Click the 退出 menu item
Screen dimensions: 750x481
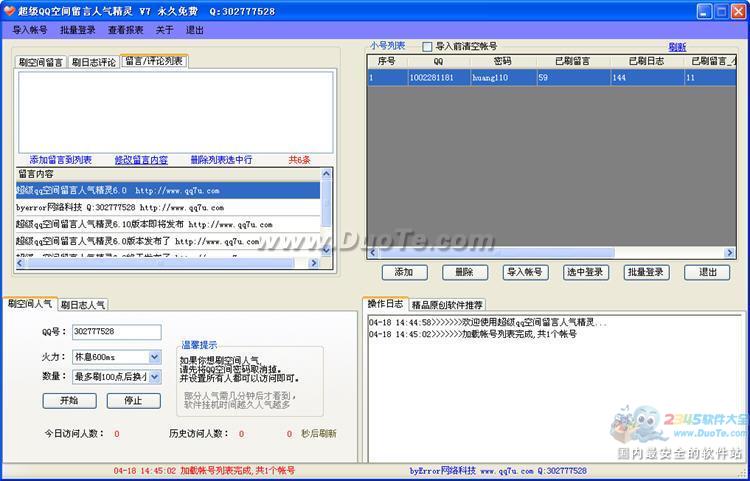tap(195, 30)
